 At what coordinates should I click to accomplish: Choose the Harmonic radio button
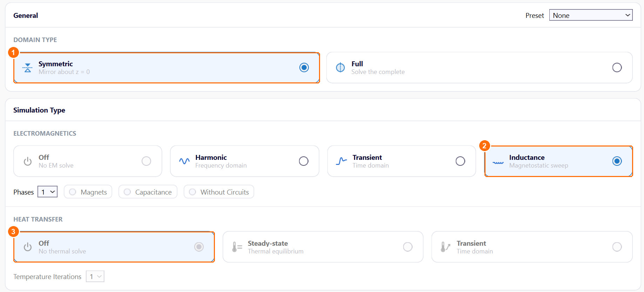coord(304,161)
